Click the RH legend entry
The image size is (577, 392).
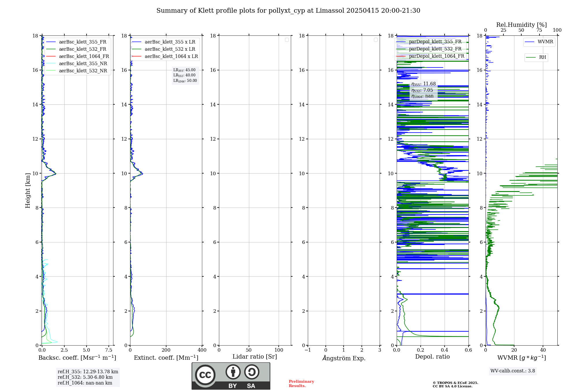point(542,57)
